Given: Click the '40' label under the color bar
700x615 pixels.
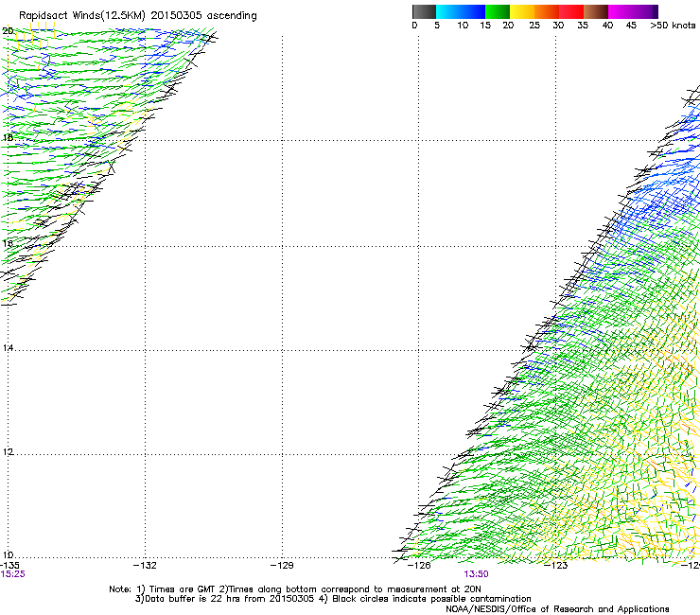Looking at the screenshot, I should [607, 26].
